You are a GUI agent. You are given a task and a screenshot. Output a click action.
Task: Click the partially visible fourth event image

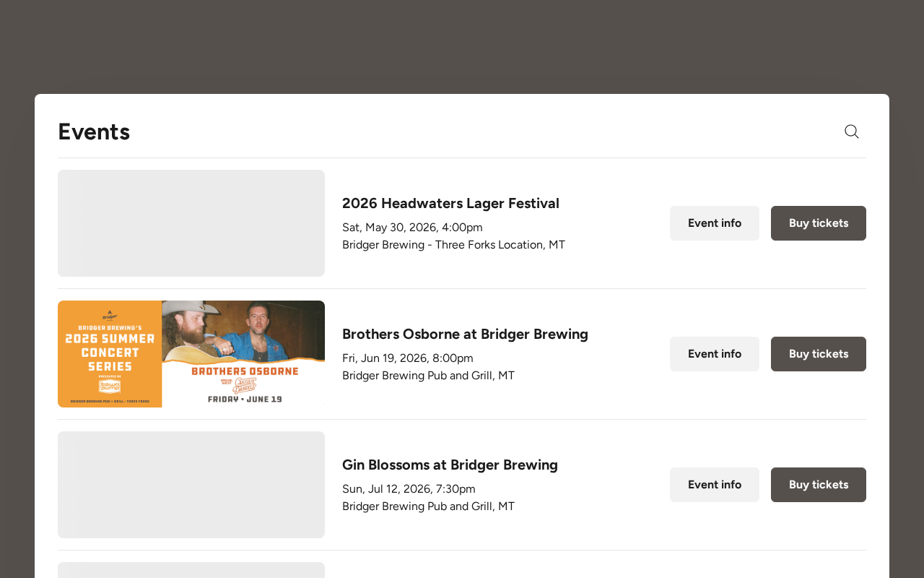191,570
